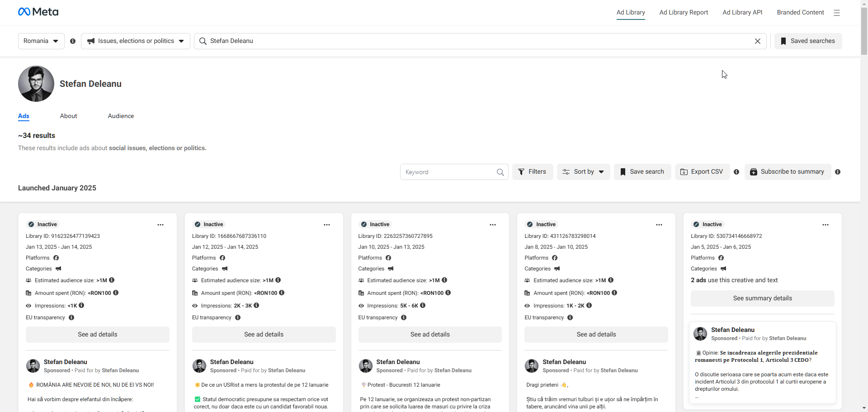Click into the Keyword input field
Screen dimensions: 868x412
[x=448, y=172]
